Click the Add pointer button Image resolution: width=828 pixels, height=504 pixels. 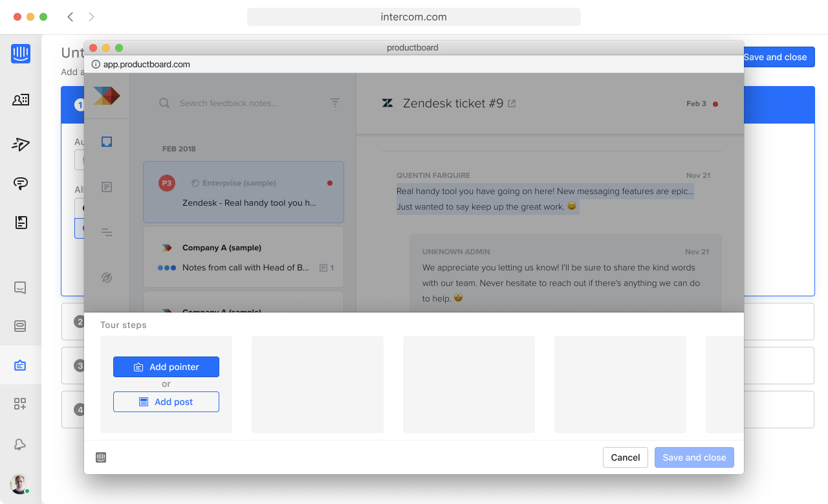166,367
